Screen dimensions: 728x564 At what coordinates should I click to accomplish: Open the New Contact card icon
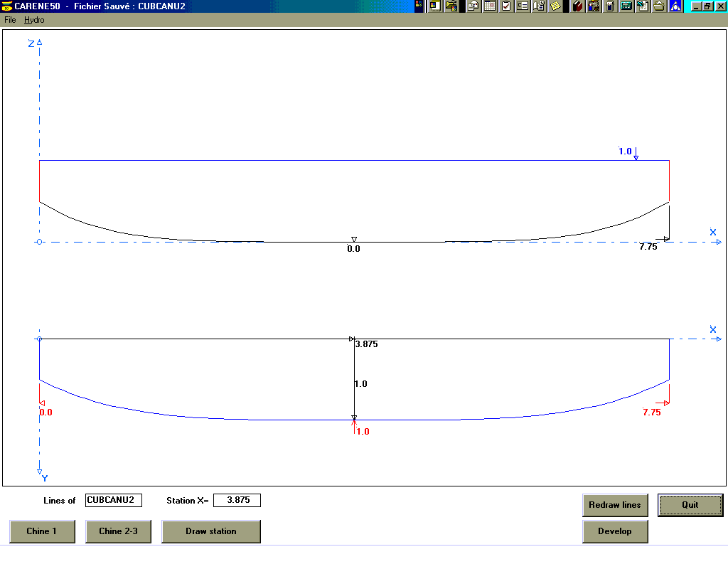point(523,6)
